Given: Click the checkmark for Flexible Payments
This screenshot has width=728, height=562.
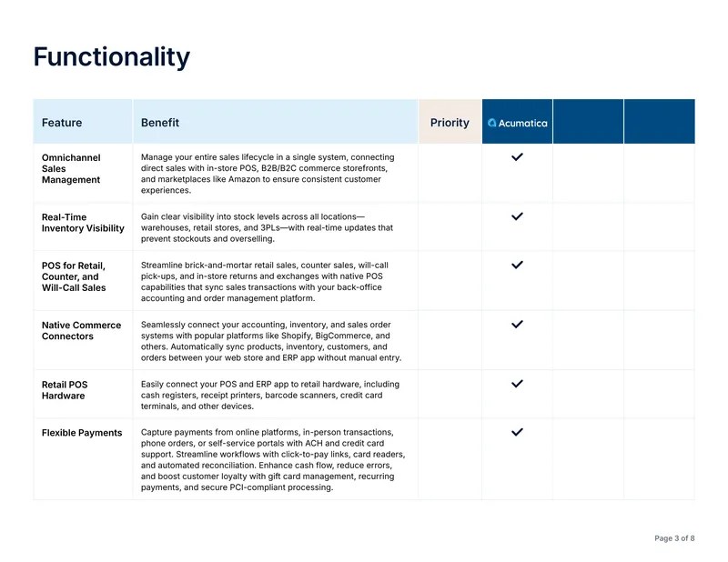Looking at the screenshot, I should tap(517, 432).
